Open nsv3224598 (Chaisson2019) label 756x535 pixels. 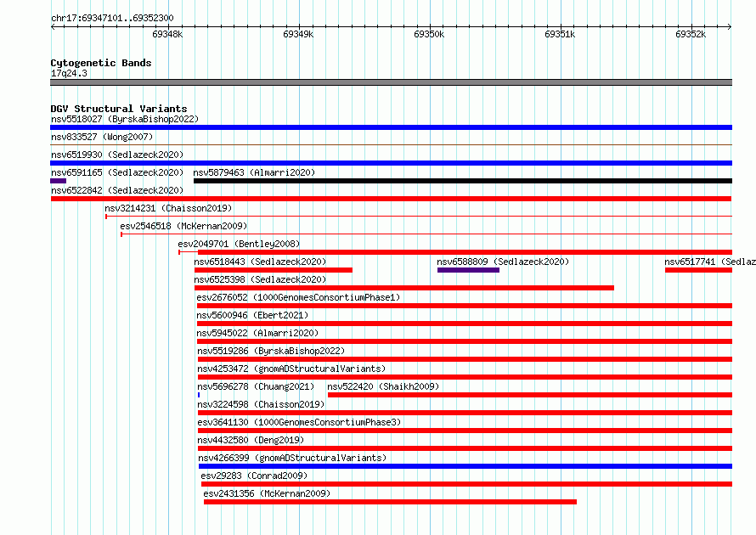261,404
